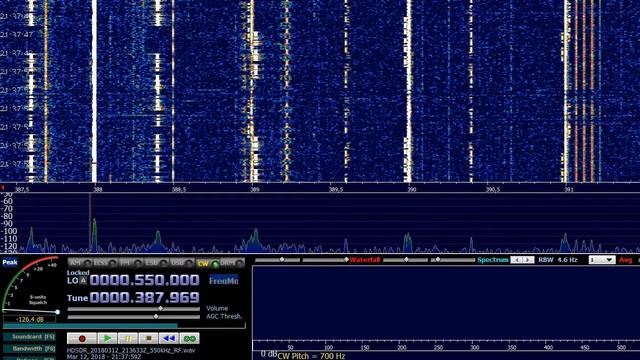This screenshot has height=360, width=640.
Task: Click the LO A selector button
Action: [x=83, y=281]
